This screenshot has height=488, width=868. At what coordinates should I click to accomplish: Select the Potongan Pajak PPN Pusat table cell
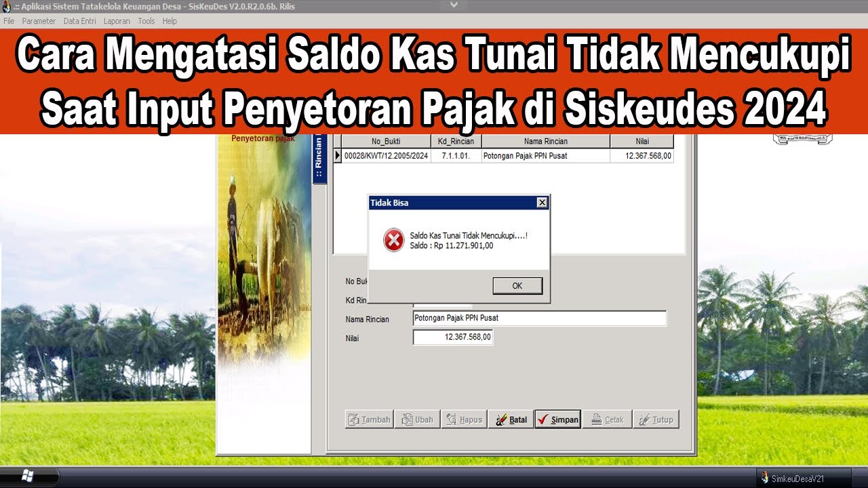click(x=546, y=156)
